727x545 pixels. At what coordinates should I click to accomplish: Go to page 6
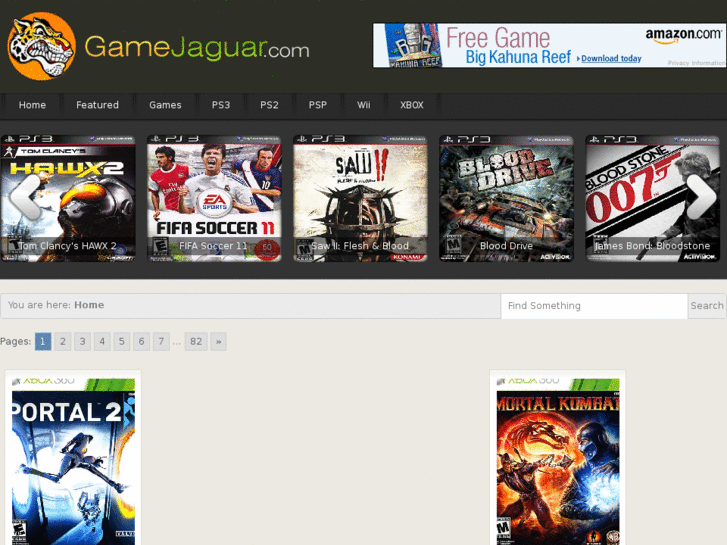[141, 342]
